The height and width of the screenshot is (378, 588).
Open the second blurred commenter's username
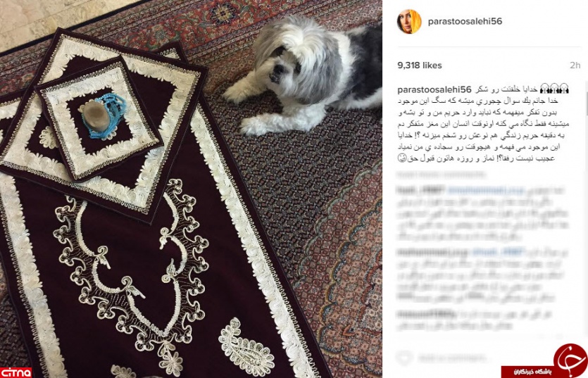pyautogui.click(x=433, y=253)
